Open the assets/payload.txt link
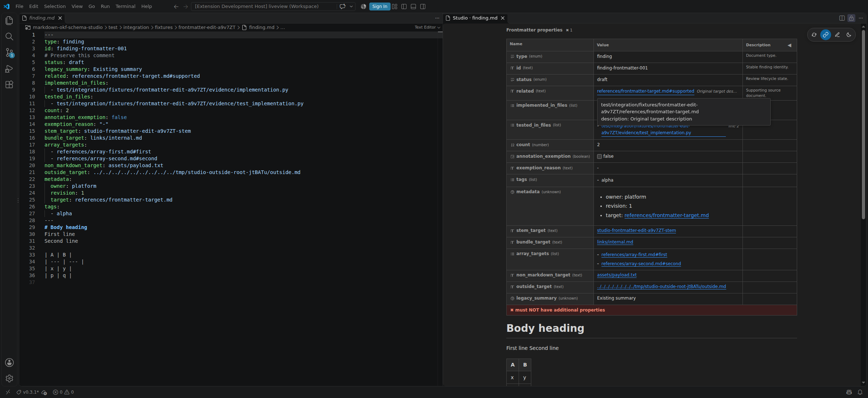 tap(617, 275)
